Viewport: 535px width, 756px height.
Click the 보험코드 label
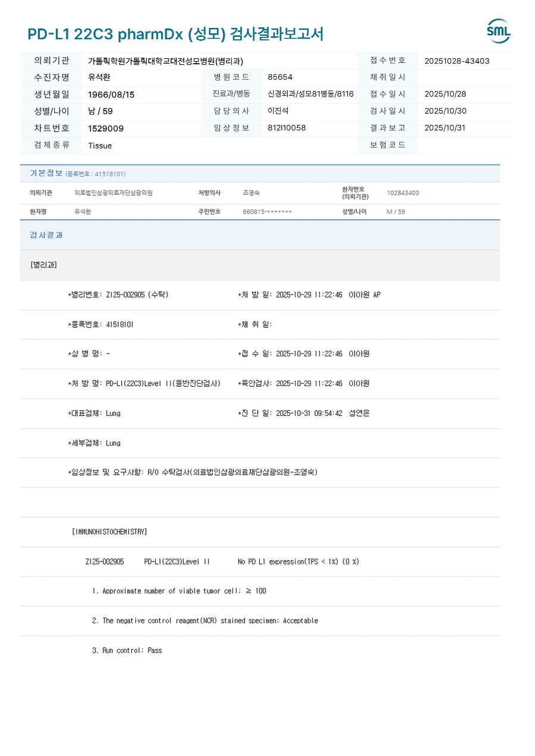tap(388, 145)
